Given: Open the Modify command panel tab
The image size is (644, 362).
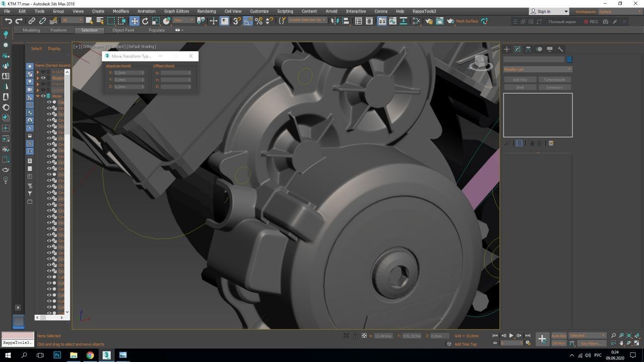Looking at the screenshot, I should pyautogui.click(x=517, y=49).
